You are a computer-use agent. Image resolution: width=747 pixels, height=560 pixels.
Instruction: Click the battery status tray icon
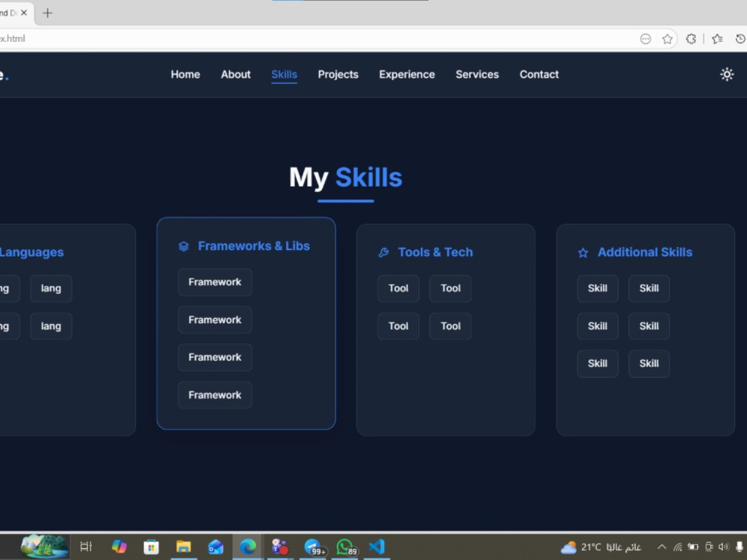click(x=693, y=547)
